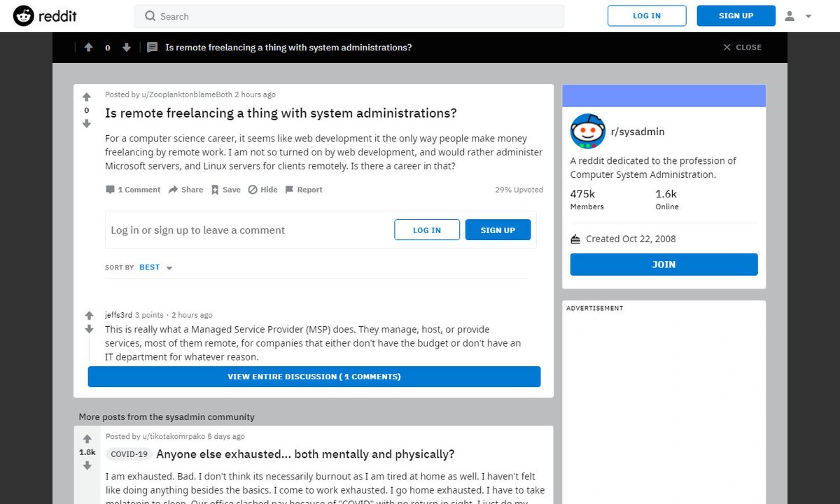Focus the Search input field
This screenshot has height=504, width=840.
[x=349, y=16]
